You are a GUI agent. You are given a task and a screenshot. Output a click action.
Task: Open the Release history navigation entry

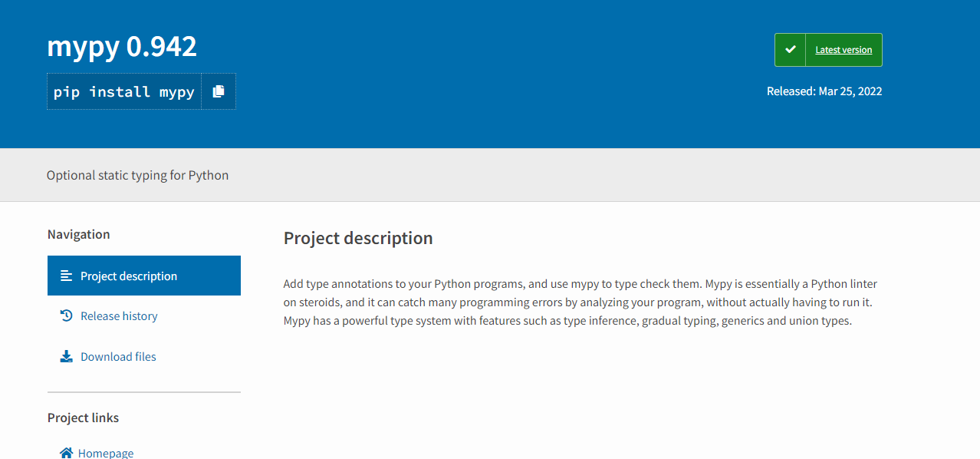(x=118, y=315)
